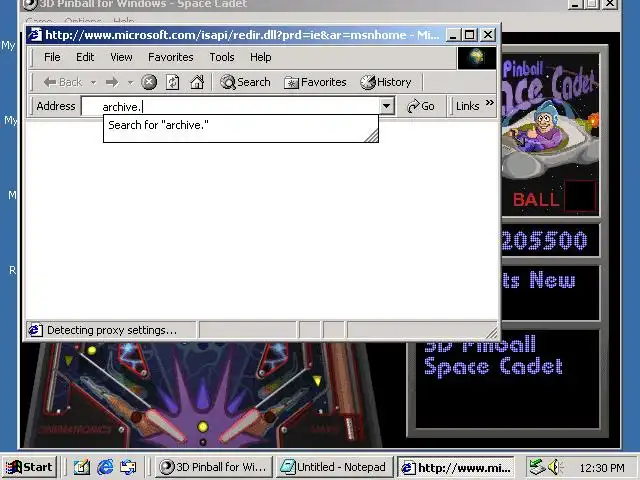Open the View menu
Viewport: 640px width, 480px height.
point(121,57)
